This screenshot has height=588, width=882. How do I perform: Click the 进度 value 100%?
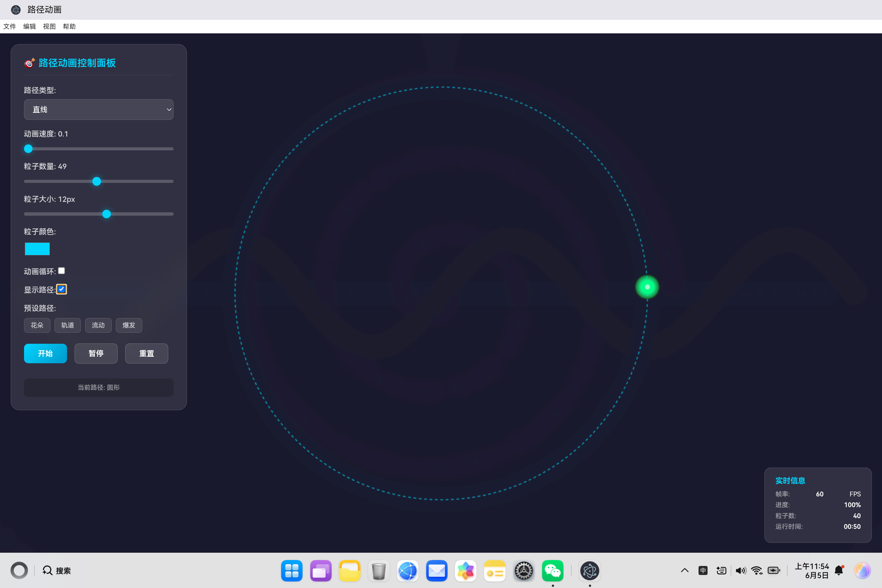(x=852, y=505)
